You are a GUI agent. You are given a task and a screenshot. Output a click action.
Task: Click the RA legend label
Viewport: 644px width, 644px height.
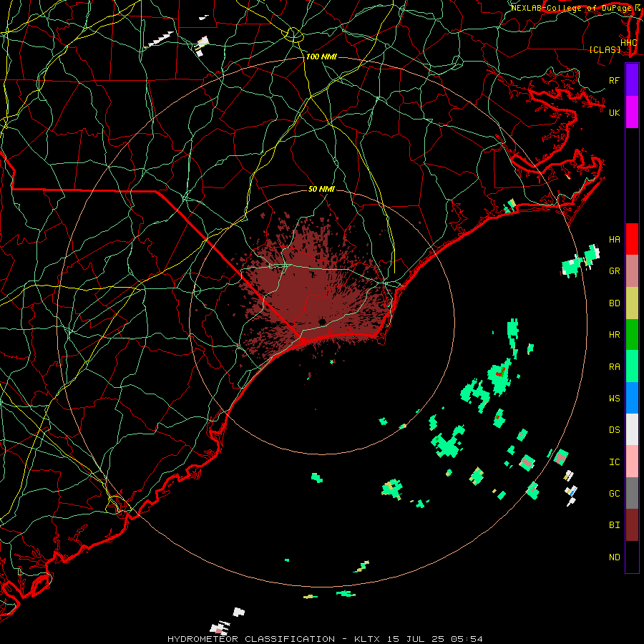(614, 367)
